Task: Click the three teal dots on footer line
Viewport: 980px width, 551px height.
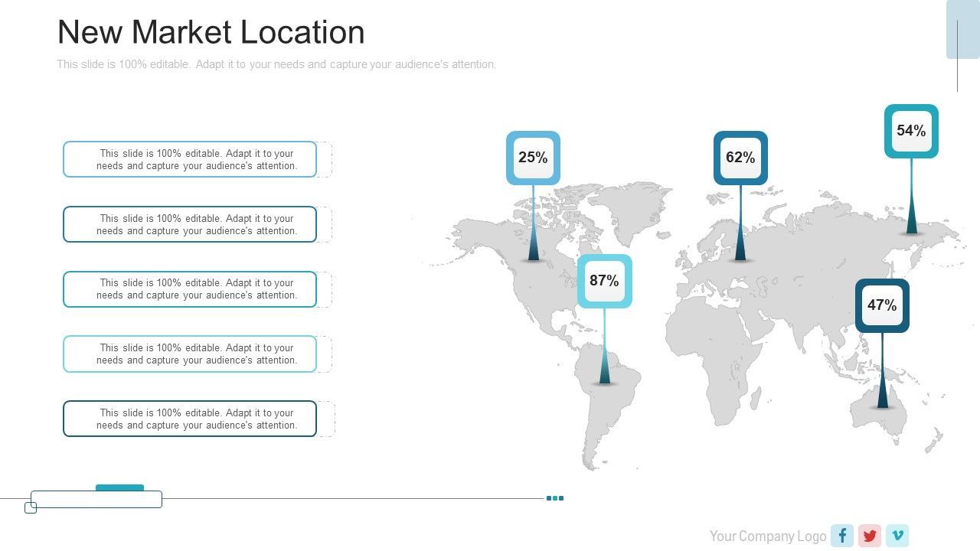Action: (555, 498)
